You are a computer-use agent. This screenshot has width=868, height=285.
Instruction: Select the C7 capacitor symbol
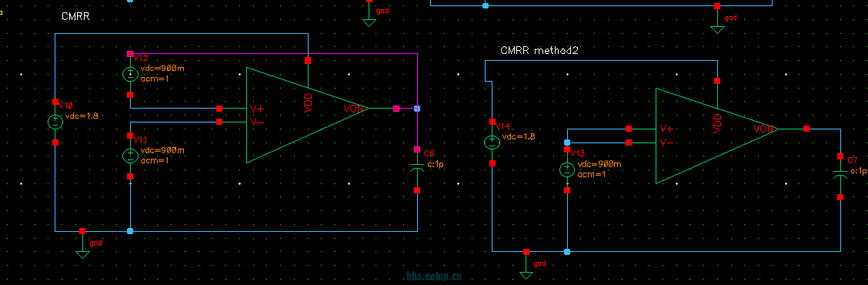[x=840, y=175]
